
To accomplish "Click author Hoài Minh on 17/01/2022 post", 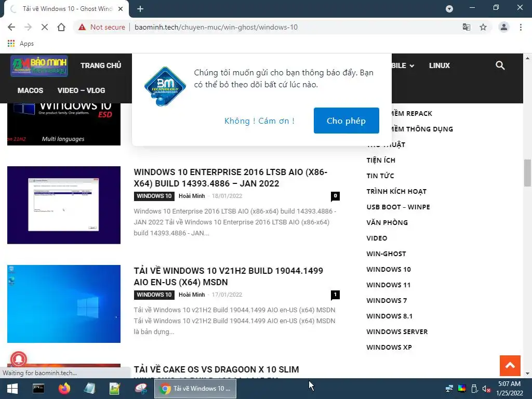I will (192, 295).
